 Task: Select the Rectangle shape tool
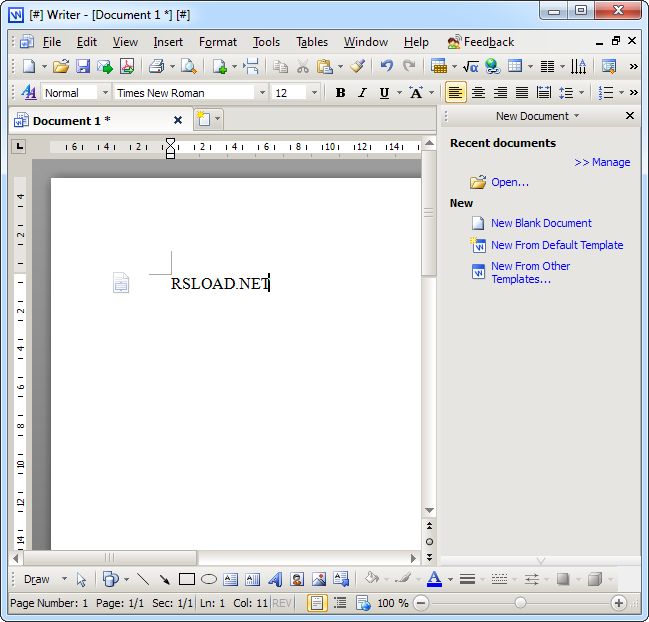coord(186,579)
